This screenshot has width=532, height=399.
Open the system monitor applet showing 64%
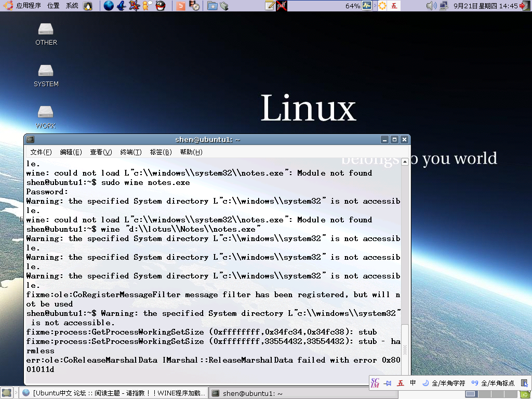click(367, 5)
